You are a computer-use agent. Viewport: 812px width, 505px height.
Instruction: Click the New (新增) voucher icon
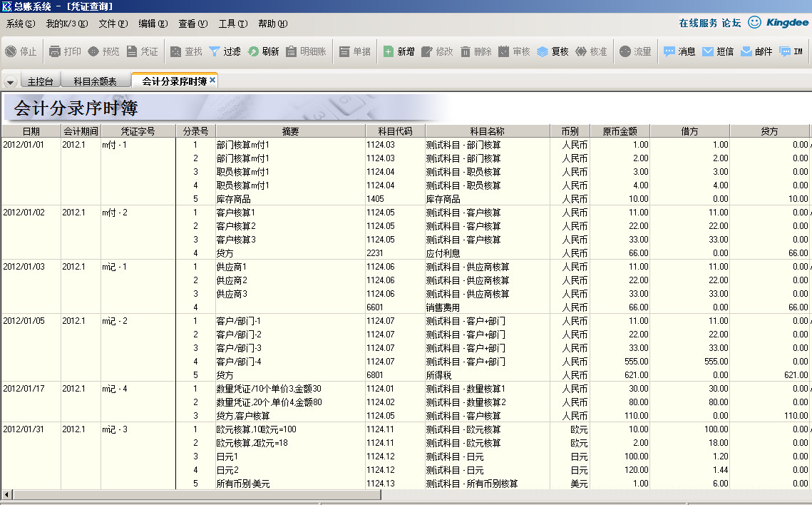(389, 51)
